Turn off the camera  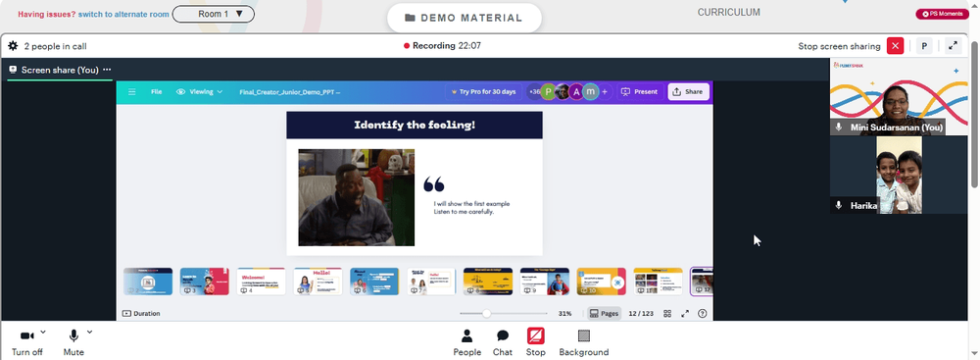click(26, 342)
